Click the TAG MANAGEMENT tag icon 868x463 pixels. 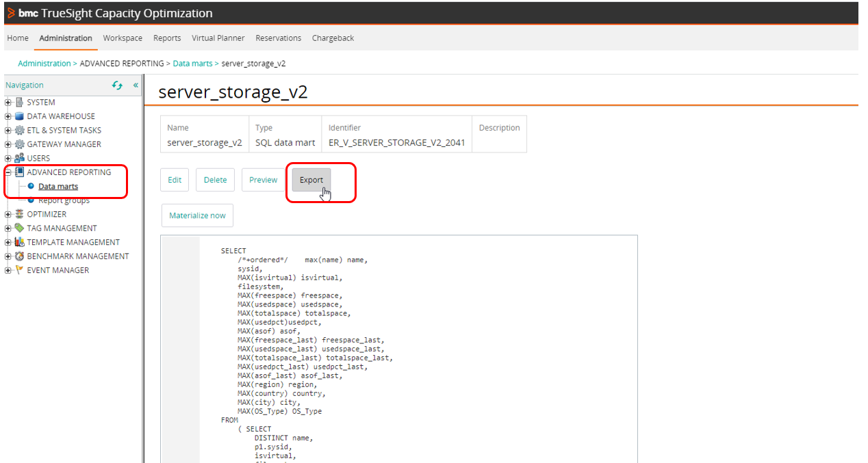click(x=20, y=228)
